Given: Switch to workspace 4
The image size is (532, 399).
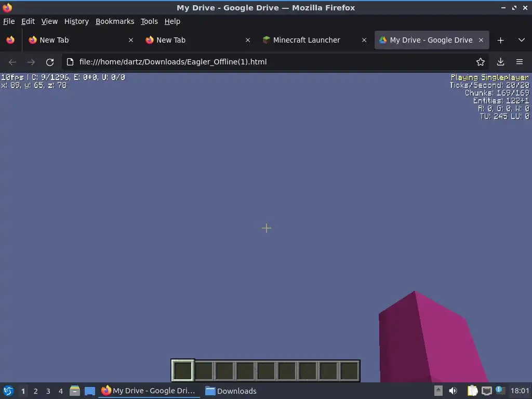Looking at the screenshot, I should point(61,391).
